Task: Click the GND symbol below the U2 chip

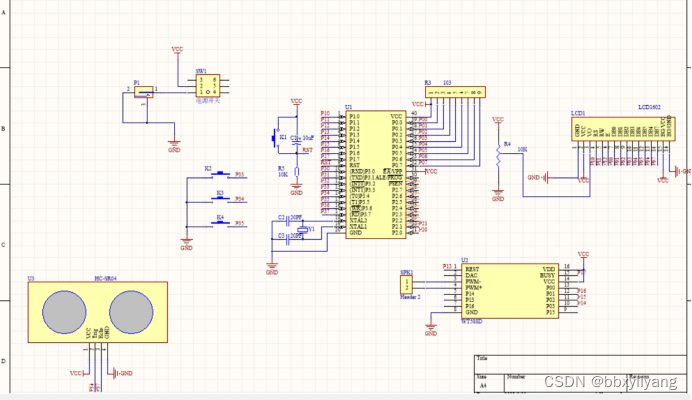Action: coord(431,329)
